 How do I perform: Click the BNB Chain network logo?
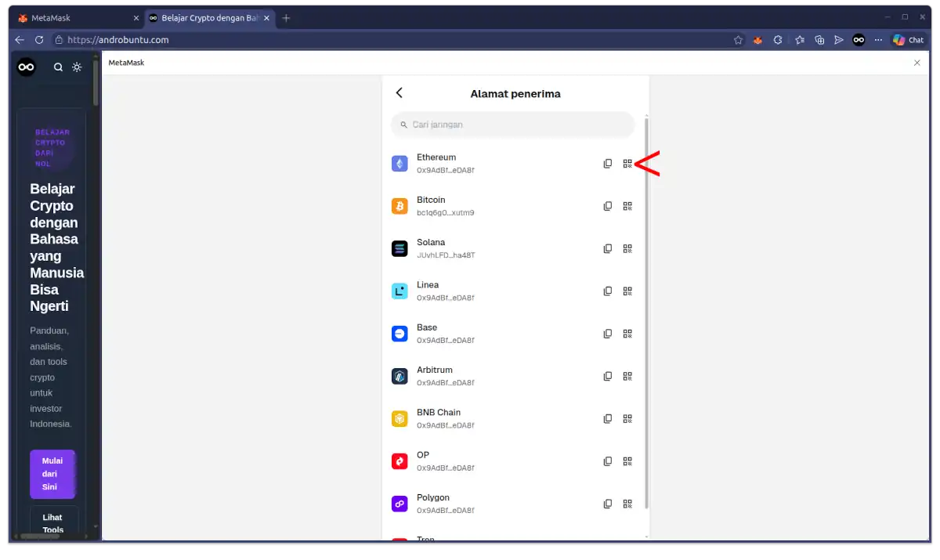coord(399,418)
